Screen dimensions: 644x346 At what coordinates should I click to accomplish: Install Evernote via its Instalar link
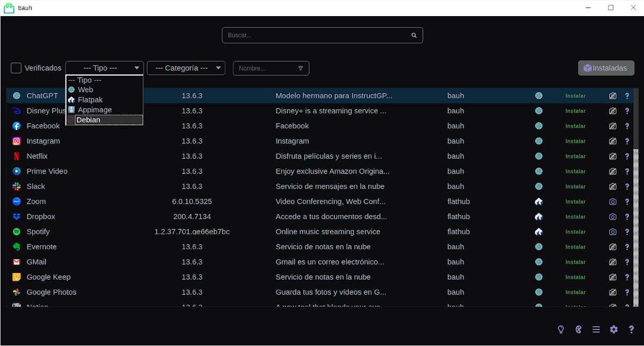tap(575, 247)
